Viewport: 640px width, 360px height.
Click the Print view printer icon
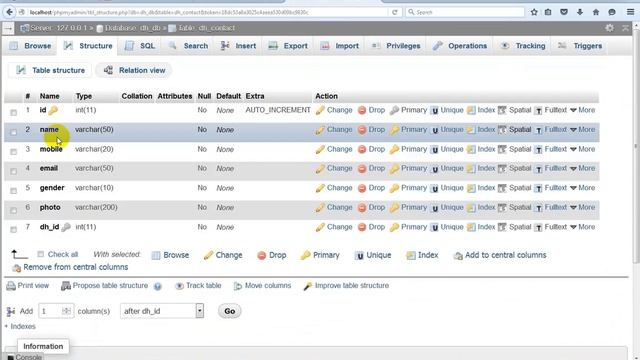(x=11, y=286)
